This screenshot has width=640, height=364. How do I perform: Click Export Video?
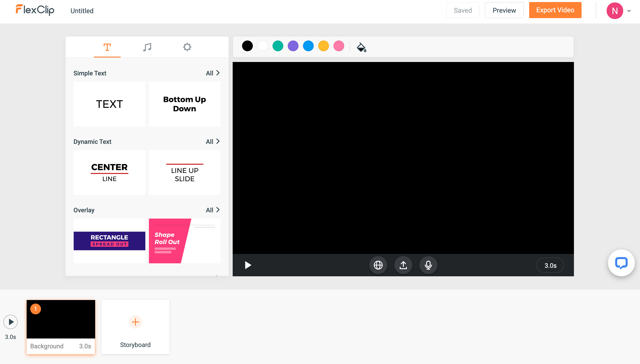(x=555, y=10)
